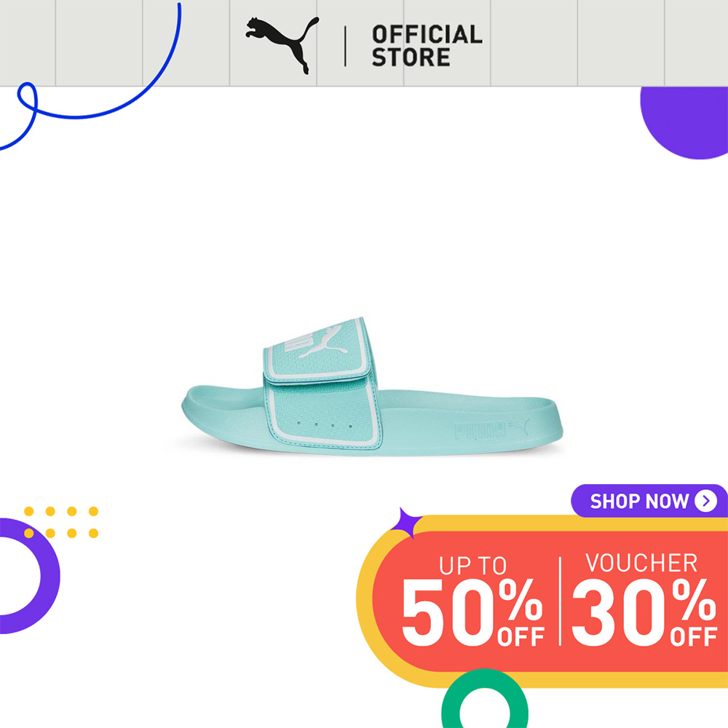
Task: Click the blue squiggle loop line
Action: tap(90, 76)
